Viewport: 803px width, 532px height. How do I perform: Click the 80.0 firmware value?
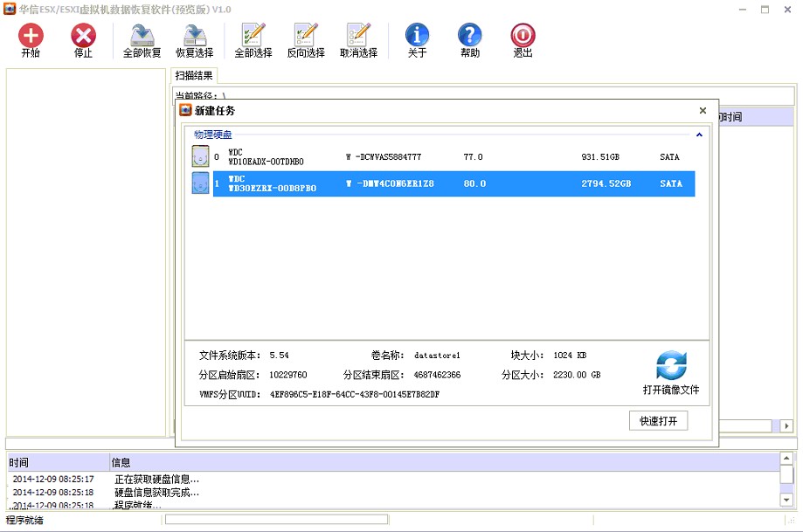click(474, 183)
